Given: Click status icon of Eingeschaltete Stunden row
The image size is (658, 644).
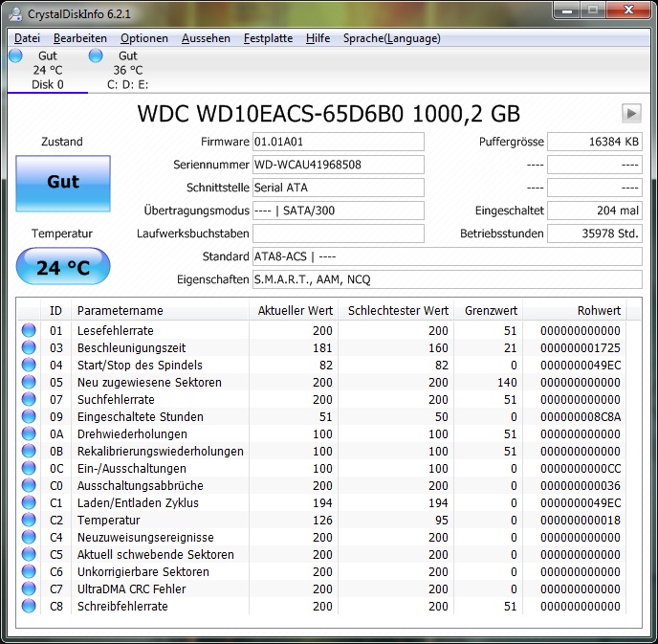Looking at the screenshot, I should tap(29, 416).
